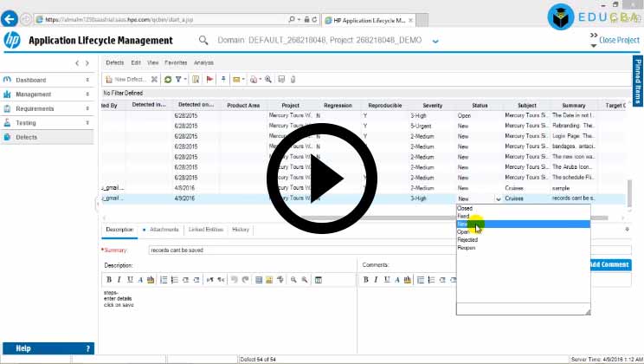Click the filter funnel icon
The image size is (644, 364).
[x=178, y=79]
